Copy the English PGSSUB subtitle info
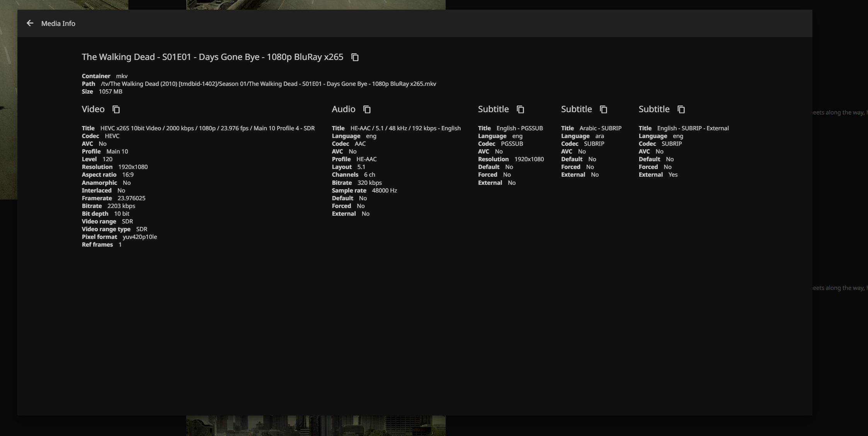 520,109
